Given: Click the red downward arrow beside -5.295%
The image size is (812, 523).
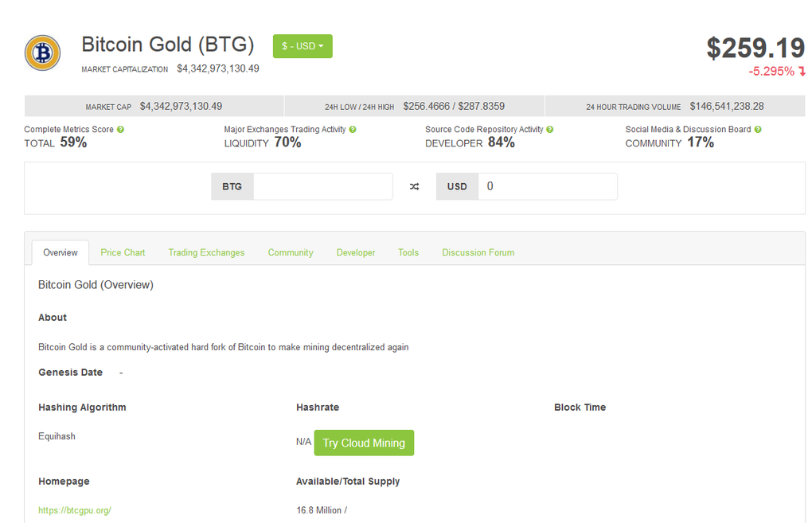Looking at the screenshot, I should (x=802, y=71).
